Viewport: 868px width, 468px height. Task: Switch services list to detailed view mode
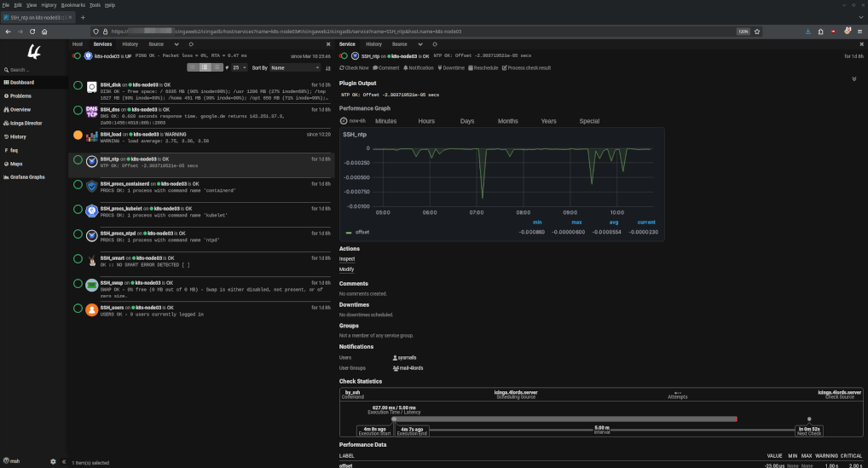coord(218,66)
